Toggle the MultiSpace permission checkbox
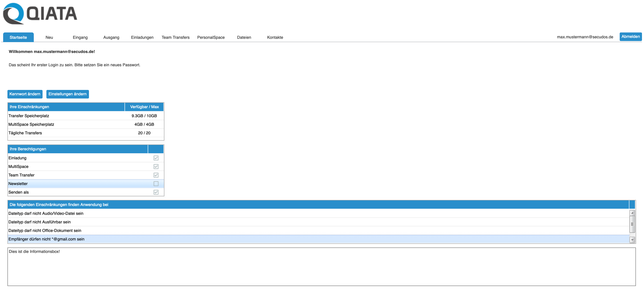644x293 pixels. coord(156,166)
